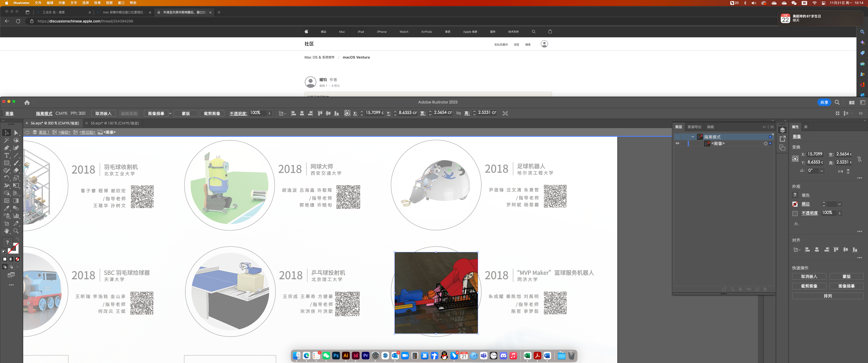Image resolution: width=868 pixels, height=363 pixels.
Task: Open the 图像描摹 dropdown arrow
Action: click(x=170, y=114)
